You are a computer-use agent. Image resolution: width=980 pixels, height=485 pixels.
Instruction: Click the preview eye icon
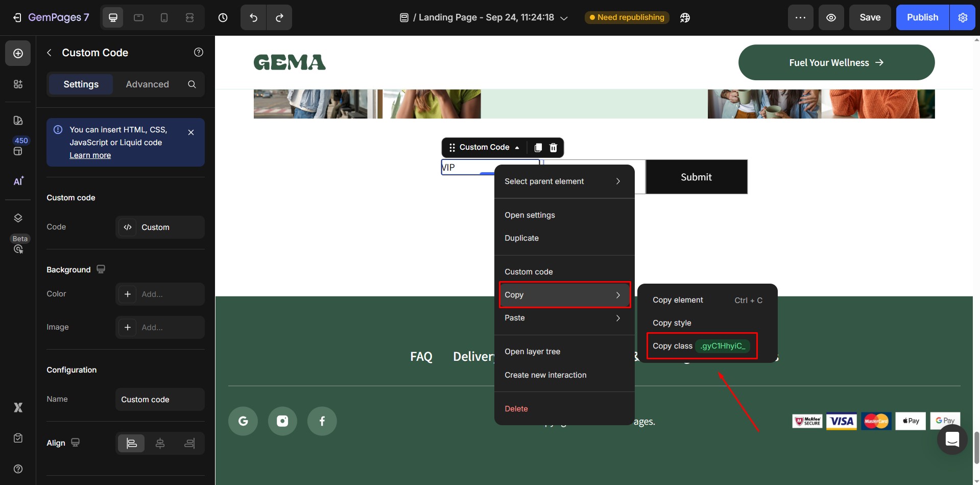click(x=831, y=17)
